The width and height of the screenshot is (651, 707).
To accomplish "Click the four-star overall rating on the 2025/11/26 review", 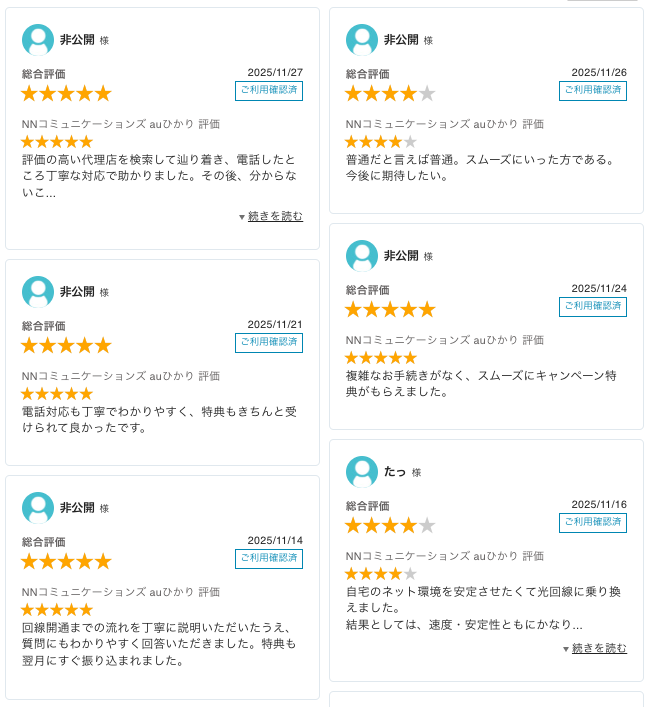I will click(x=390, y=93).
